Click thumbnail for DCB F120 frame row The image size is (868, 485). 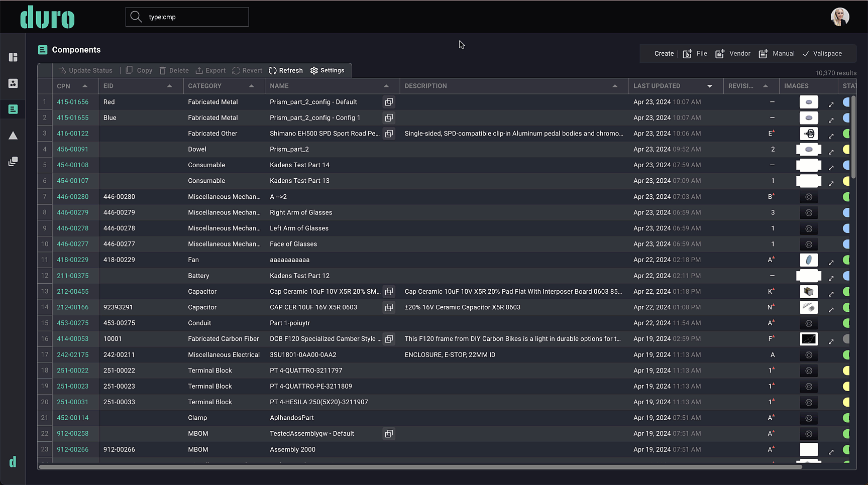click(x=809, y=339)
